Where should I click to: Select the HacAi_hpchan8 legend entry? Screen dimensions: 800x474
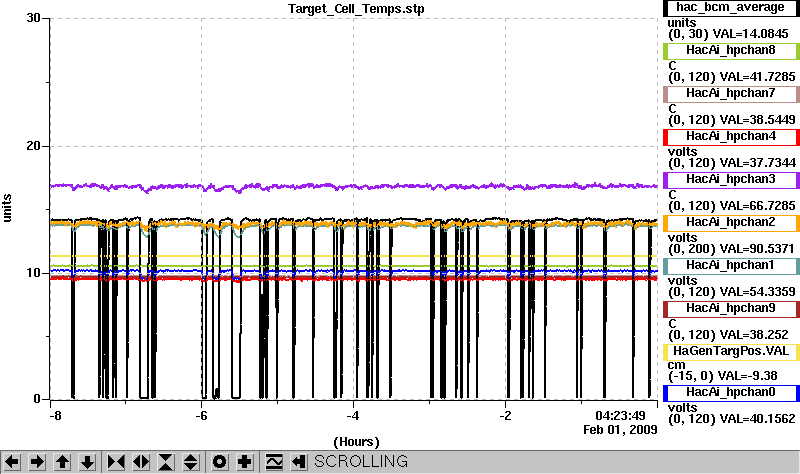click(731, 51)
